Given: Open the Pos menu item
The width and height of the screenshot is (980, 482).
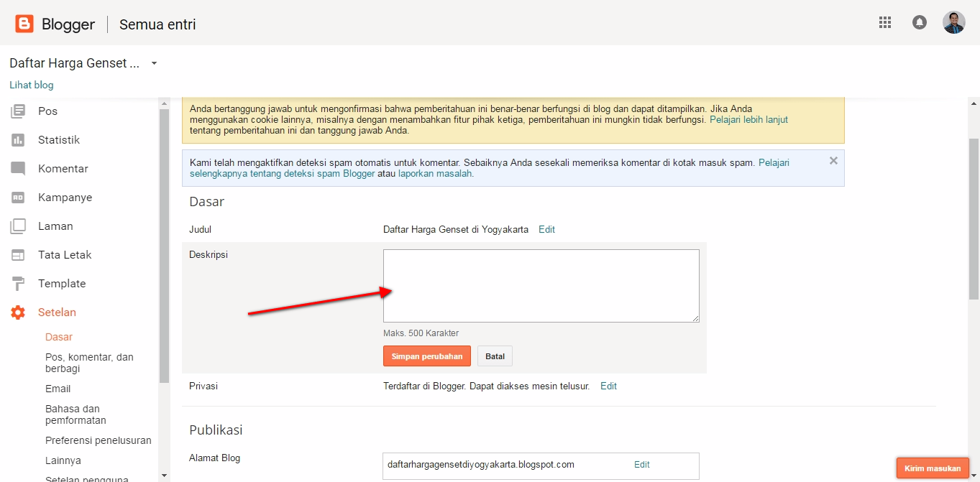Looking at the screenshot, I should pyautogui.click(x=47, y=111).
